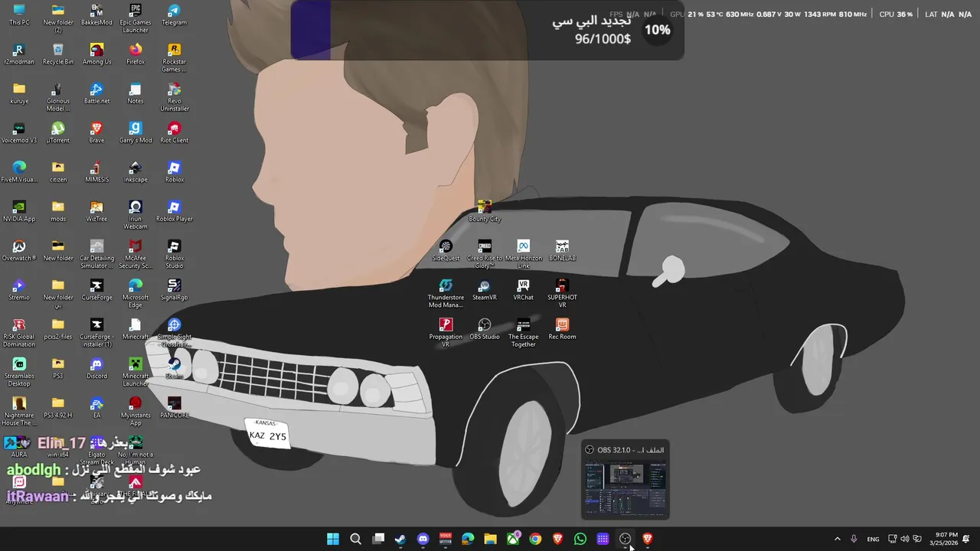Open The Escape Together desktop shortcut
980x551 pixels.
[x=524, y=333]
